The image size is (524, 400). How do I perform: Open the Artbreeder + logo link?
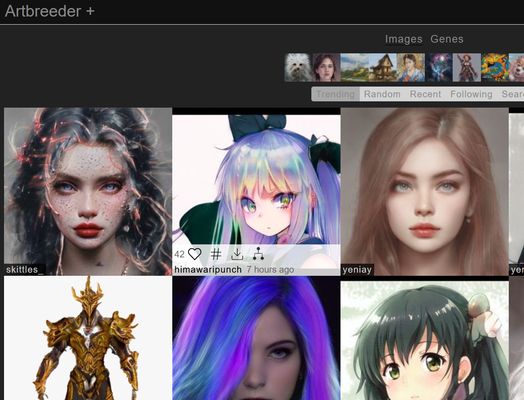50,11
